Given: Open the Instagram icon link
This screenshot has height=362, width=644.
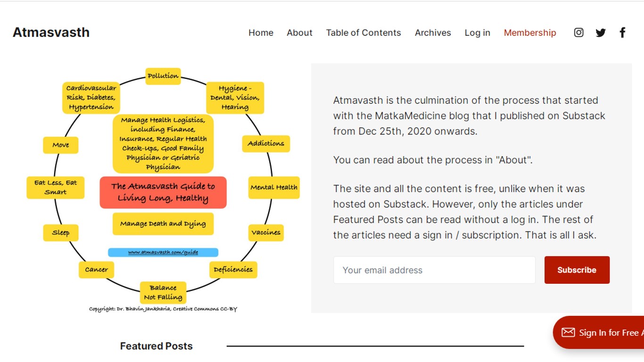Looking at the screenshot, I should 578,33.
